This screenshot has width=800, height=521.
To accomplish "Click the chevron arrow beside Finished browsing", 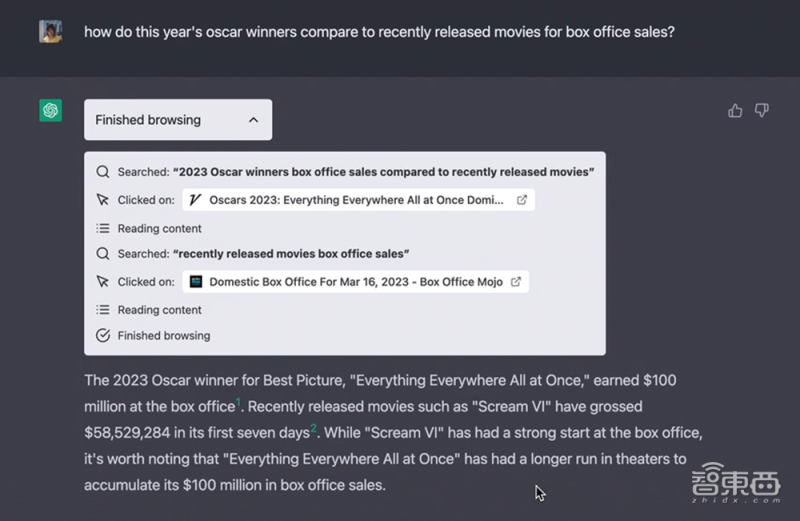I will point(253,120).
